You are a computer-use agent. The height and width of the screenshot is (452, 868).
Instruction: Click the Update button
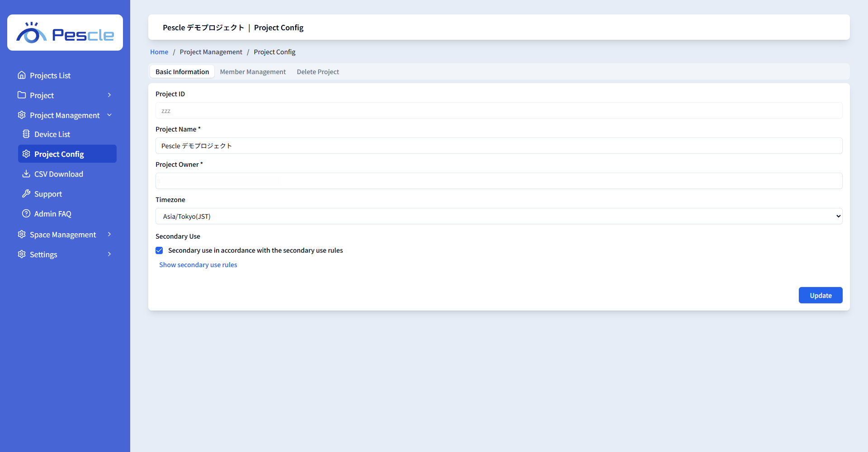[x=821, y=295]
